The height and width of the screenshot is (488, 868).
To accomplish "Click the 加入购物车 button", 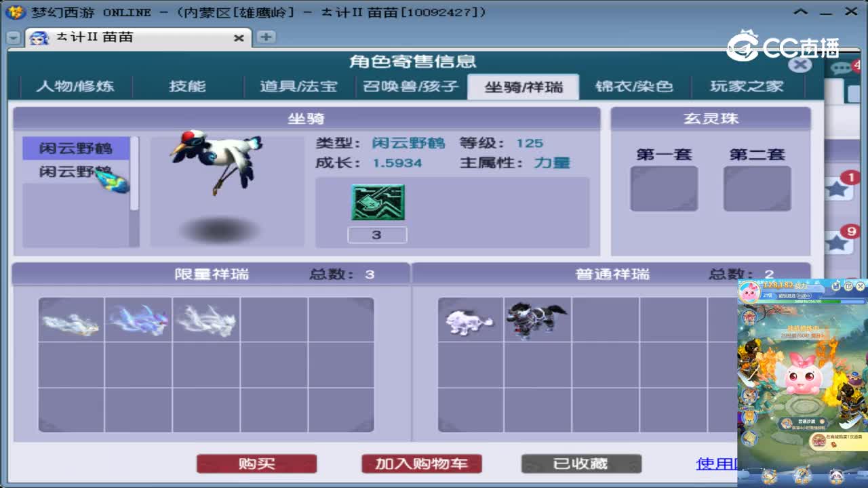I will (422, 464).
